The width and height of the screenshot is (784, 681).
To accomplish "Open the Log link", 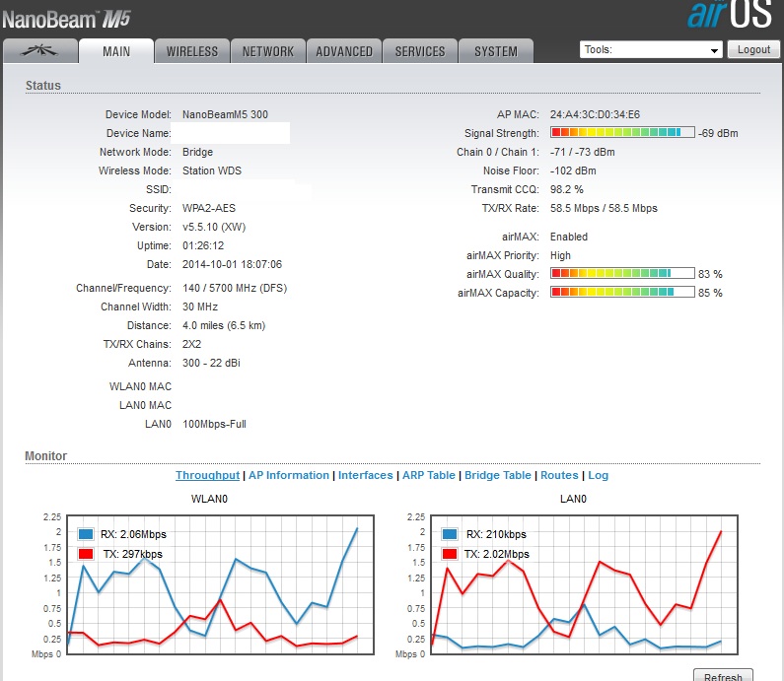I will pyautogui.click(x=598, y=475).
